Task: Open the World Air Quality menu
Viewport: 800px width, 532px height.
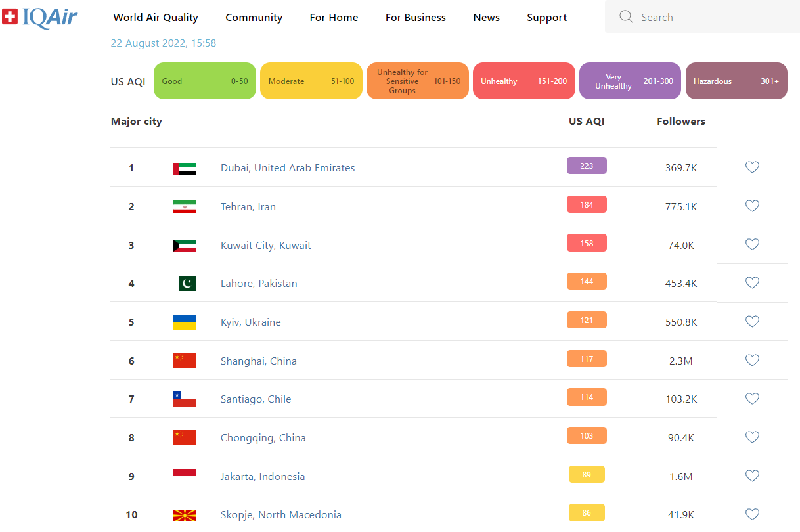Action: point(156,18)
